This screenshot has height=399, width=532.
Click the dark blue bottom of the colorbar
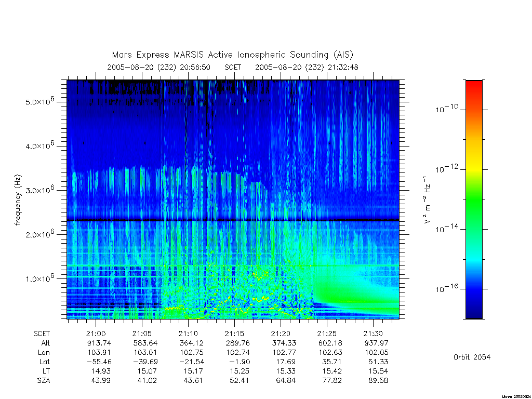[474, 312]
